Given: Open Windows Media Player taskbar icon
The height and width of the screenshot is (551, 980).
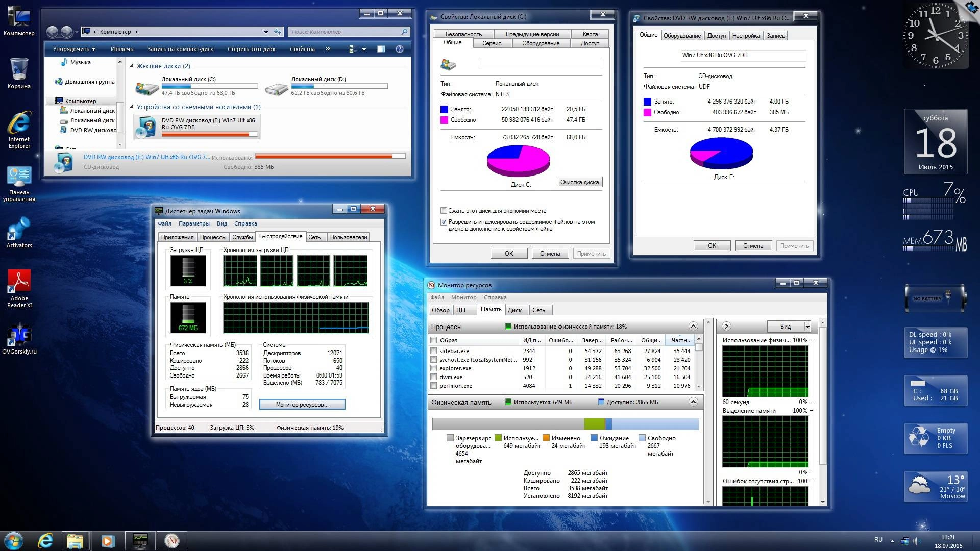Looking at the screenshot, I should point(108,540).
